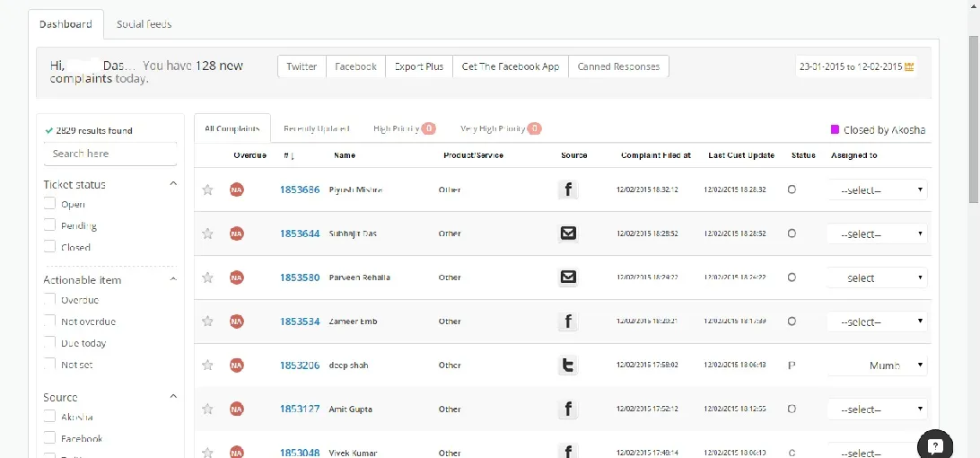The width and height of the screenshot is (980, 458).
Task: Check the Akosha source filter
Action: point(50,417)
